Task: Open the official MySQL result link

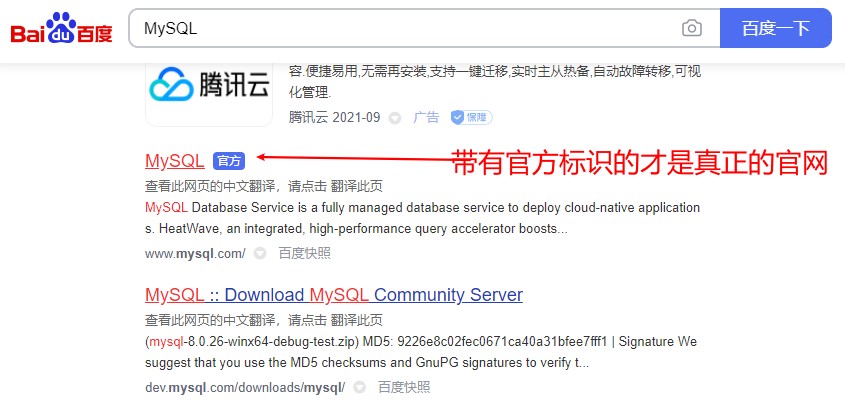Action: (175, 161)
